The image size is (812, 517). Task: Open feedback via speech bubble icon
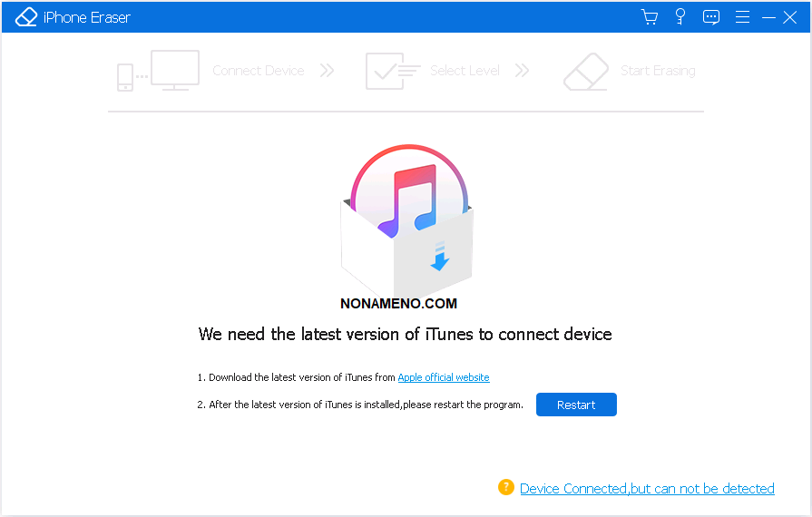(711, 17)
